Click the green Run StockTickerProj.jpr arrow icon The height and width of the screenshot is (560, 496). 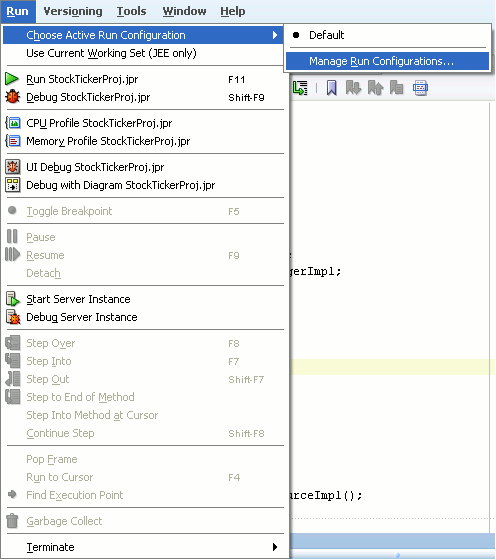[x=12, y=79]
